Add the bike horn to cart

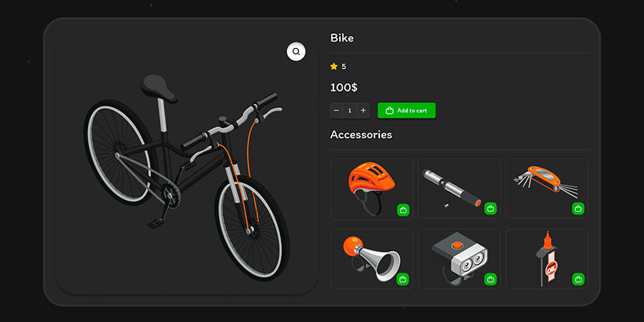403,279
